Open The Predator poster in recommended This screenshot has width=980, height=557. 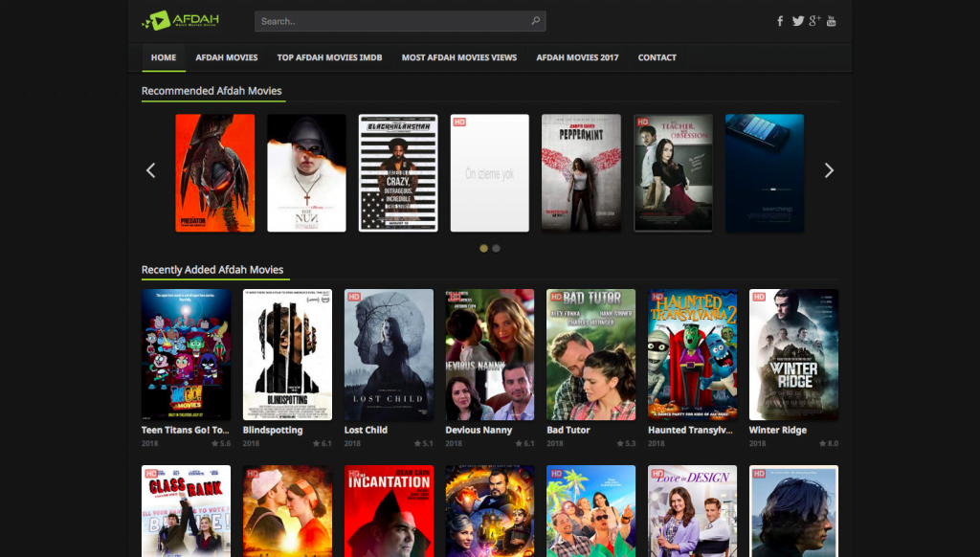215,173
